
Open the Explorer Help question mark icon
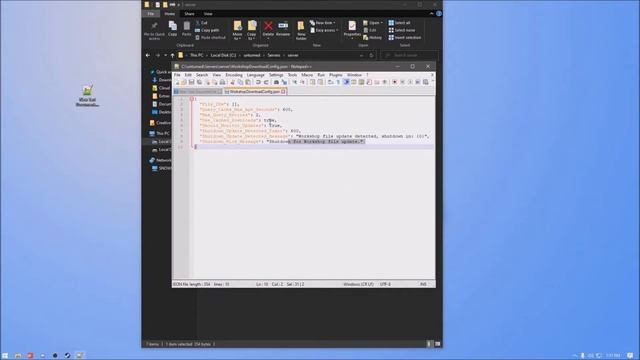439,14
